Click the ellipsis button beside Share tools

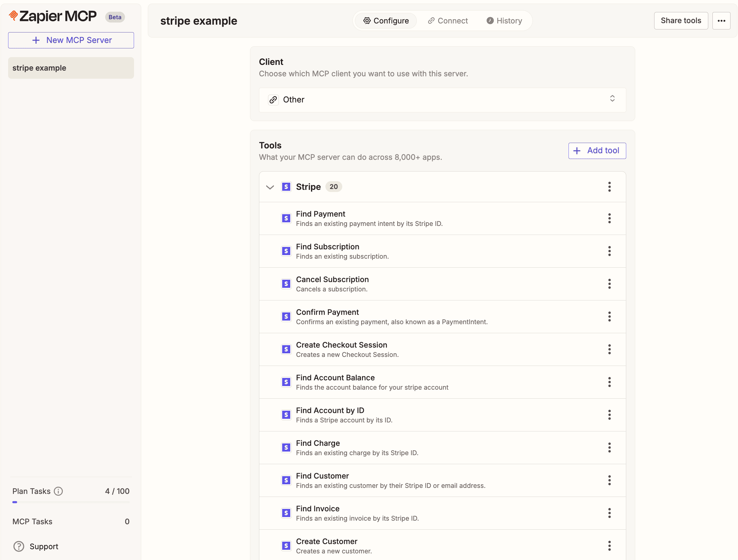click(x=721, y=21)
